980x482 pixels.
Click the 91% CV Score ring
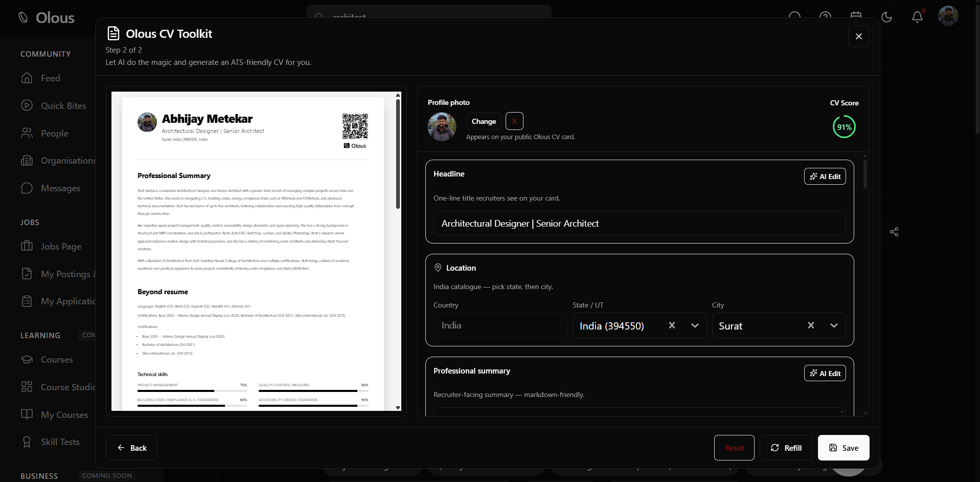pyautogui.click(x=844, y=127)
